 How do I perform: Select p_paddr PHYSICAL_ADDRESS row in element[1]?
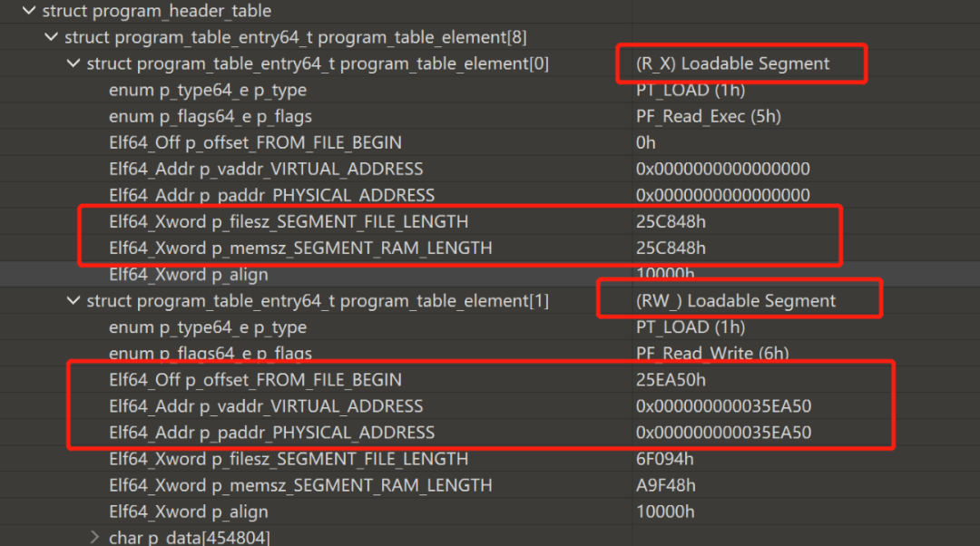coord(271,433)
